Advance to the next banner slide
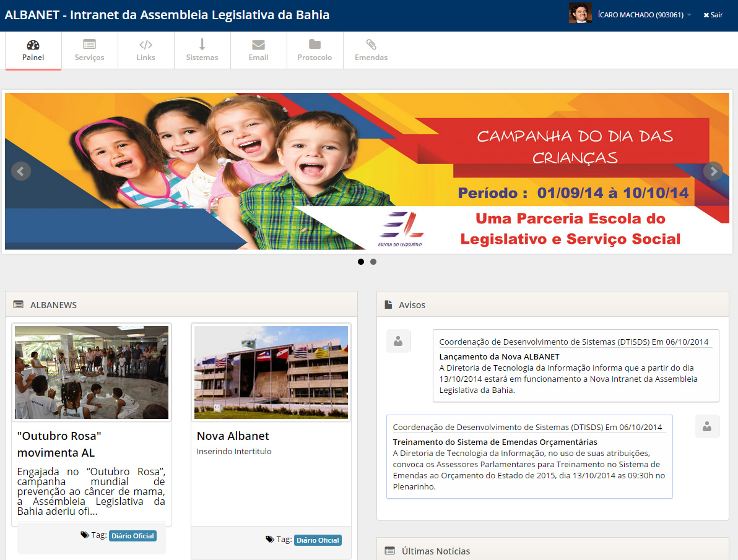The image size is (738, 560). [713, 171]
